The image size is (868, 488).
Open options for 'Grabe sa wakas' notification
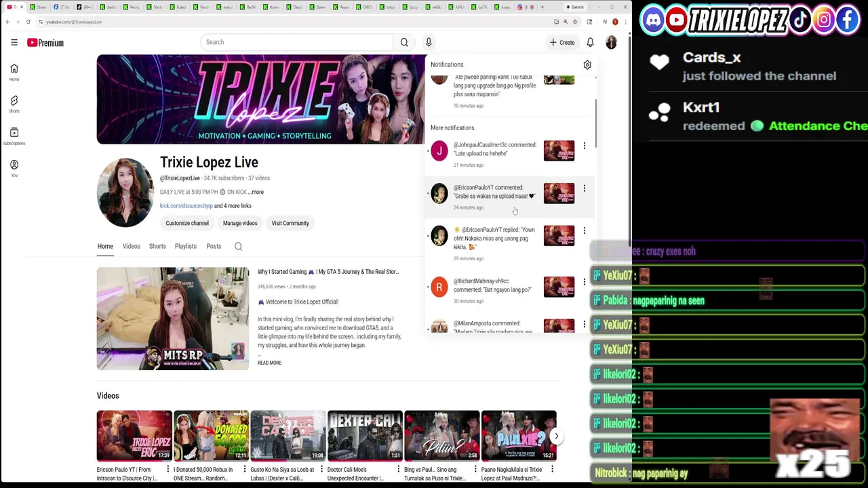584,188
